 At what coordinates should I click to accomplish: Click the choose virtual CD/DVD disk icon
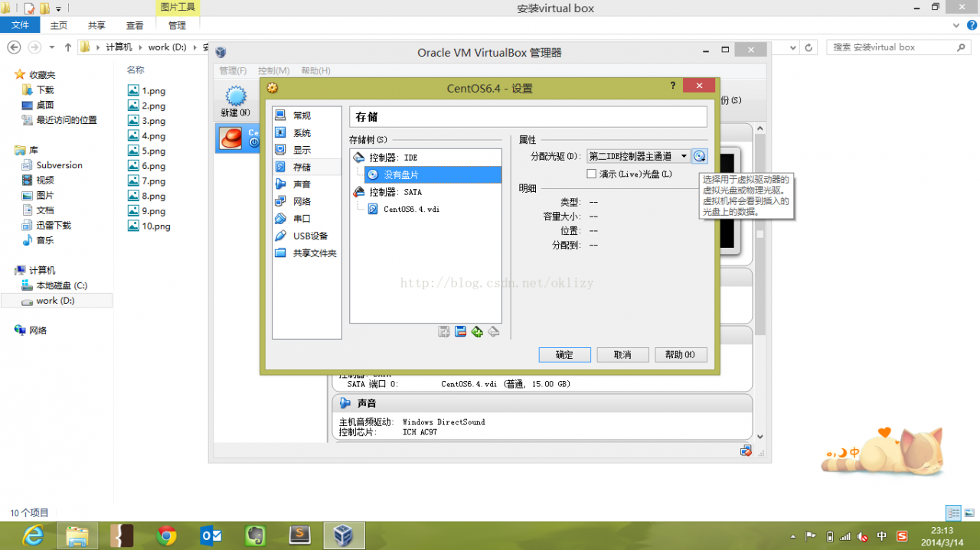[x=699, y=156]
